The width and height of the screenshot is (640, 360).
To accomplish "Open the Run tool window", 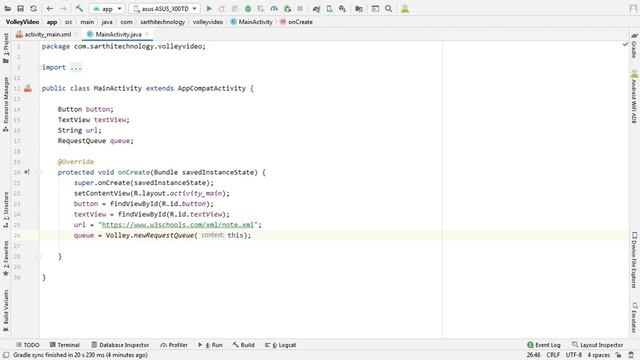I will point(210,345).
